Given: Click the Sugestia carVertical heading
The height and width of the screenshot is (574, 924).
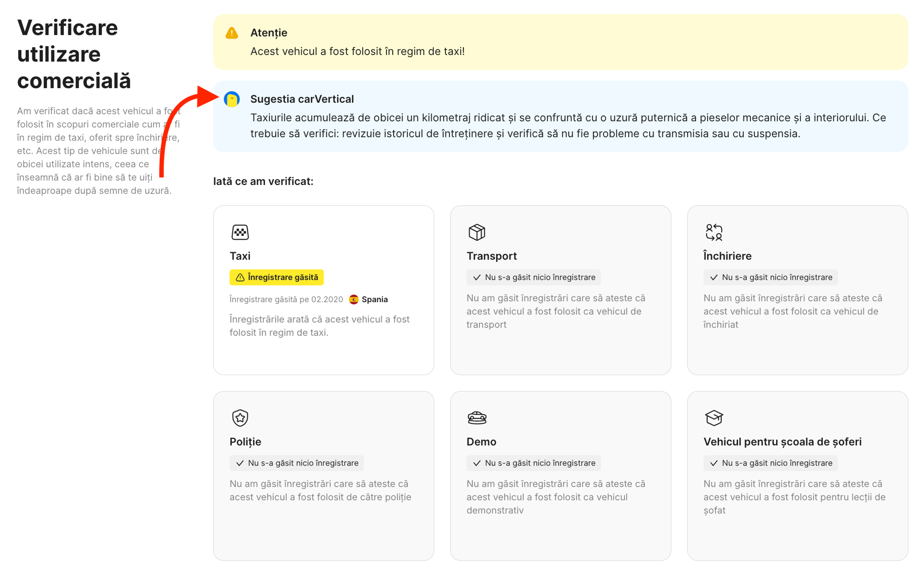Looking at the screenshot, I should tap(302, 99).
